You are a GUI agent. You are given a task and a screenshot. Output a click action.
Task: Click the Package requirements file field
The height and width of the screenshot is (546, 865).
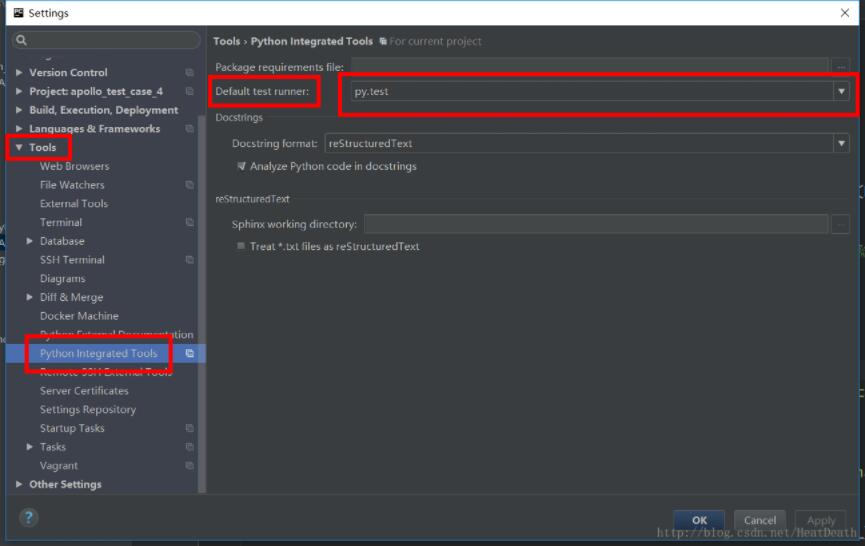point(589,66)
